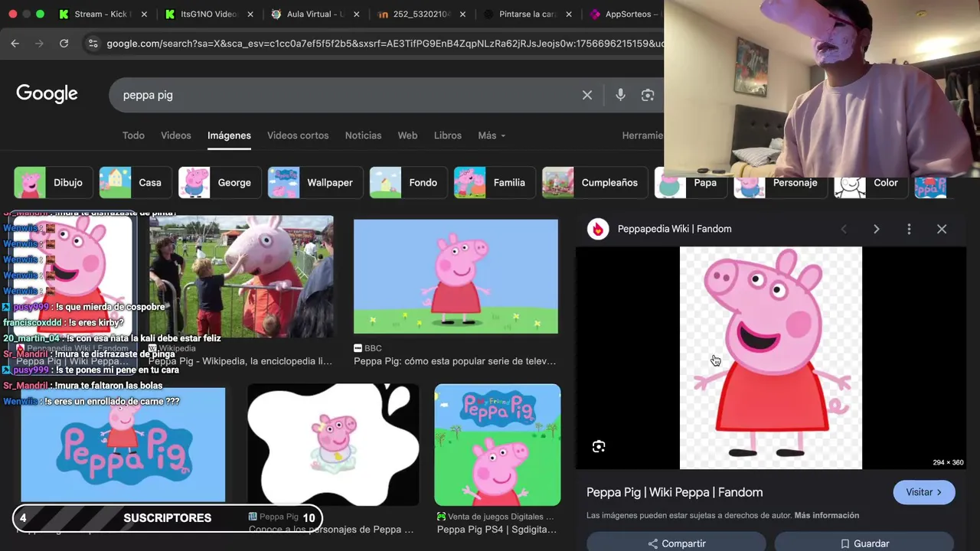Select the Casa filter chip
Screen dimensions: 980x551
click(x=136, y=183)
